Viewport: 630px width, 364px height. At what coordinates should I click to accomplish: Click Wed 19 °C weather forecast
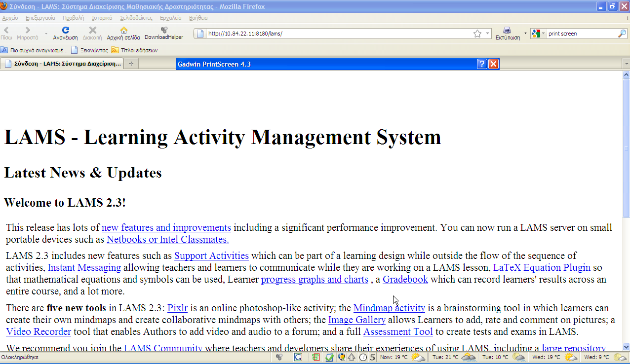tap(555, 357)
